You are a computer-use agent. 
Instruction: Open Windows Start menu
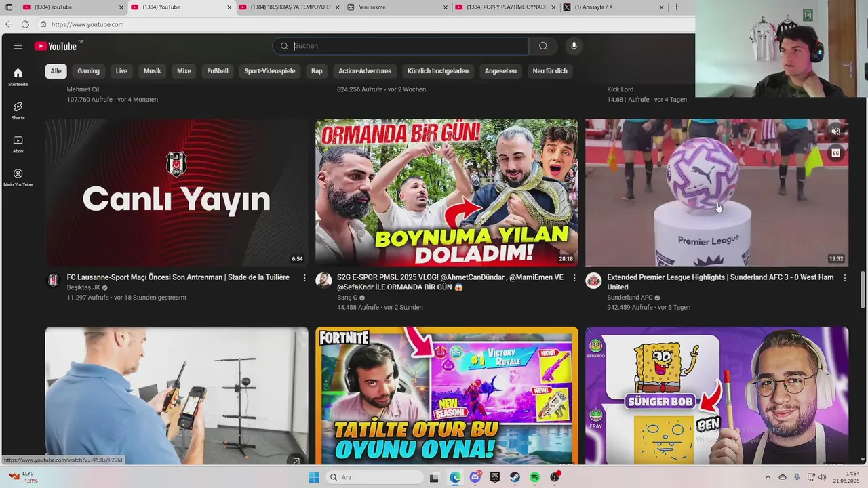pos(314,477)
